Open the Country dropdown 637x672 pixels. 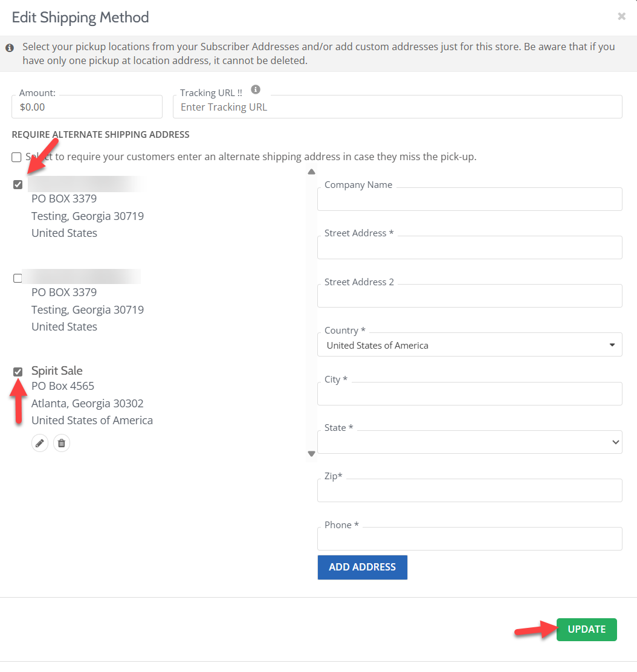click(470, 345)
